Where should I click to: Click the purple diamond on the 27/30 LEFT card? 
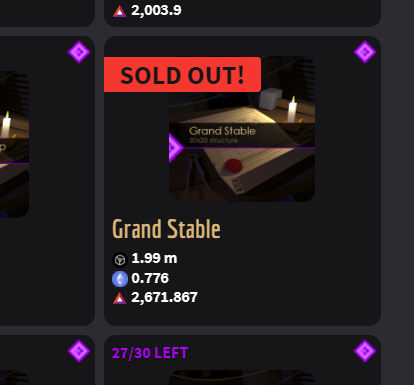click(365, 351)
